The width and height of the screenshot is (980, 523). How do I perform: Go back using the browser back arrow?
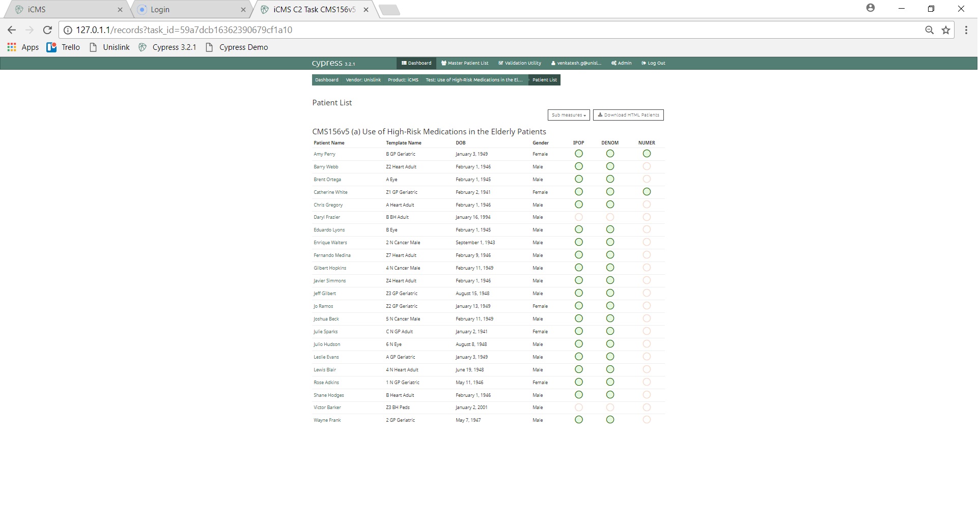[12, 30]
